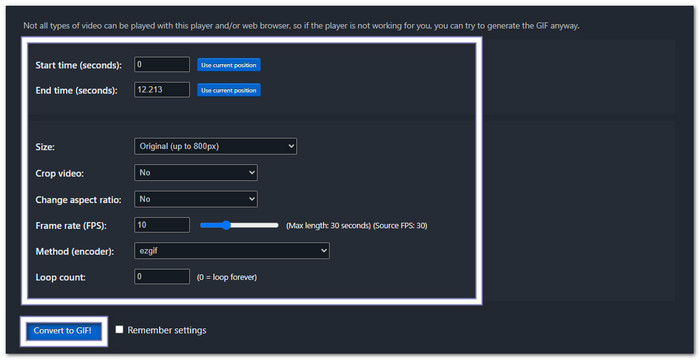Screen dimensions: 700x360
Task: Open the Method encoder dropdown
Action: 232,251
